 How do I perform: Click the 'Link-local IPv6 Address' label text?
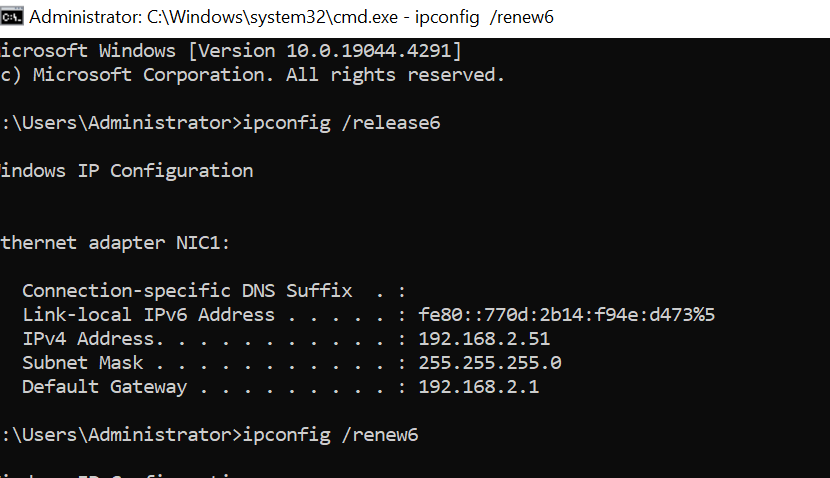148,315
